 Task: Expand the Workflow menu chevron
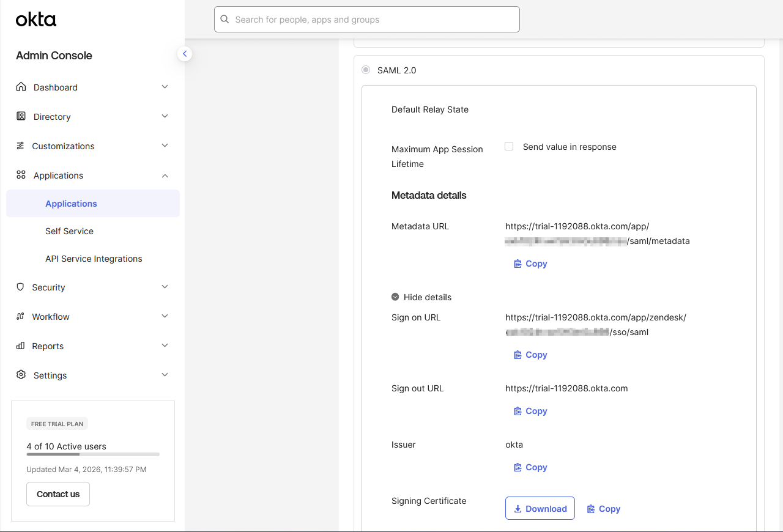[x=165, y=316]
